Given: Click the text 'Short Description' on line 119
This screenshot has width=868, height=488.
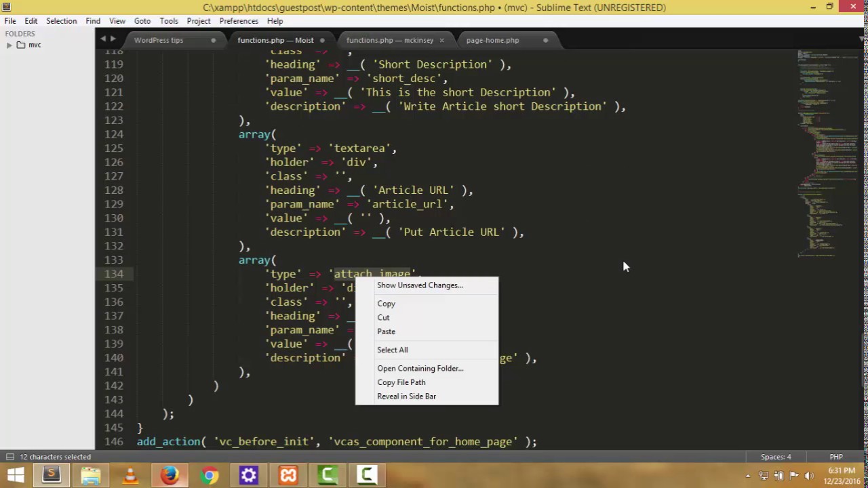Looking at the screenshot, I should tap(433, 64).
